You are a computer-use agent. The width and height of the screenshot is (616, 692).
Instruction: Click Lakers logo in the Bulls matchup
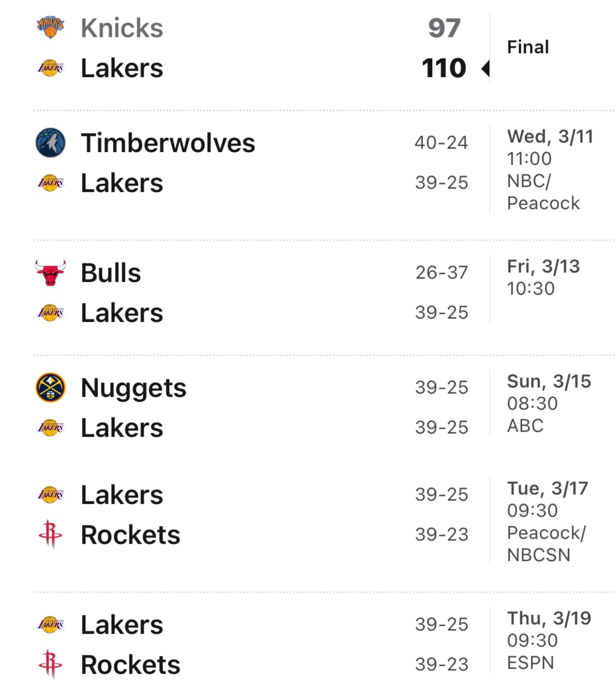coord(50,312)
